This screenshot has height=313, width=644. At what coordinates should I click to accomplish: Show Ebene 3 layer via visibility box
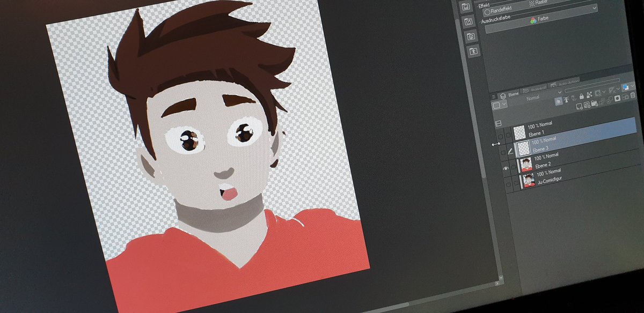[x=503, y=152]
